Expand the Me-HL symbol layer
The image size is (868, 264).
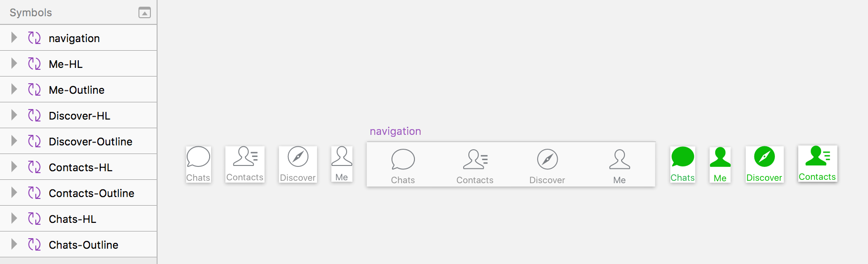(x=14, y=64)
